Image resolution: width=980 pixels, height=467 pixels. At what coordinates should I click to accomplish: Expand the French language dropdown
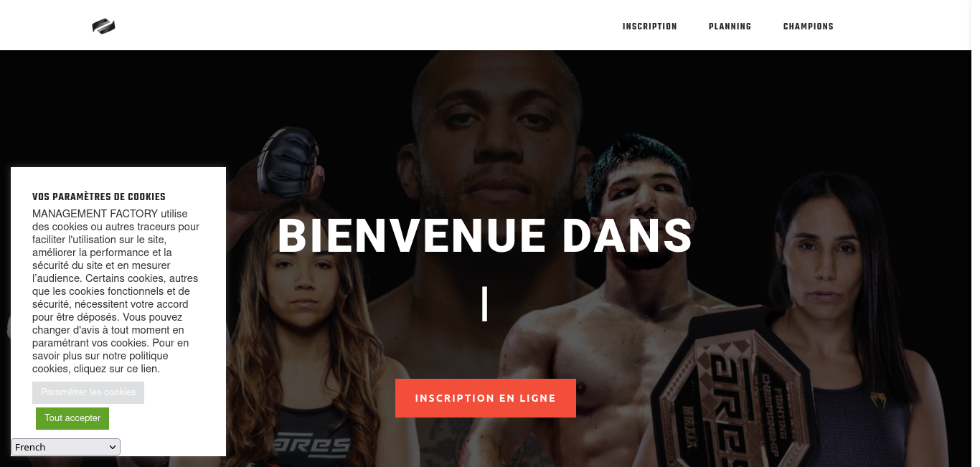point(65,447)
